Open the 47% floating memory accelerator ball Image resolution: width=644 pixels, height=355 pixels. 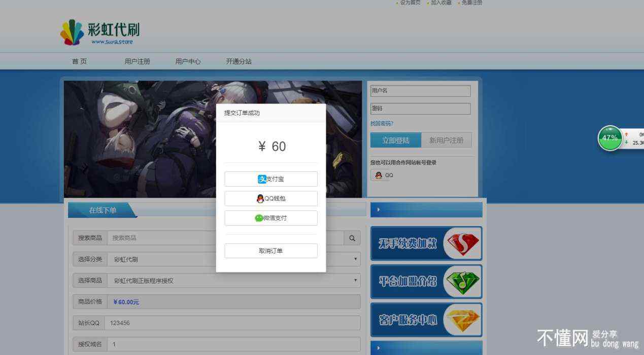[x=609, y=138]
